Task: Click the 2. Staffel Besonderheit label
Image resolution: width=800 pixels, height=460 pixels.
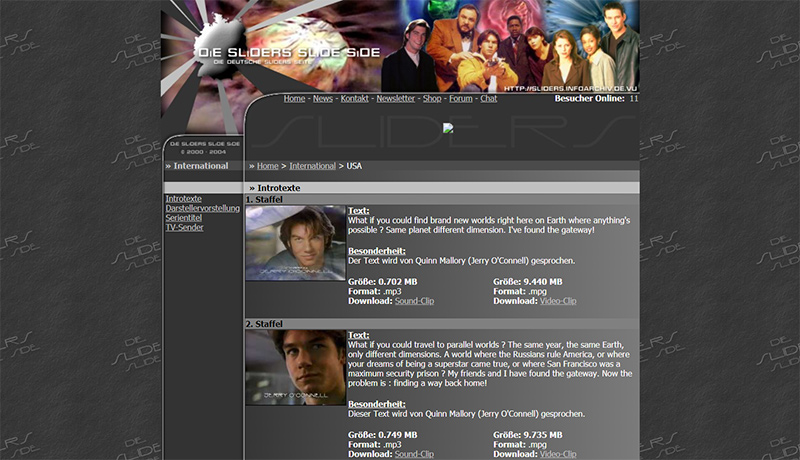Action: 377,404
